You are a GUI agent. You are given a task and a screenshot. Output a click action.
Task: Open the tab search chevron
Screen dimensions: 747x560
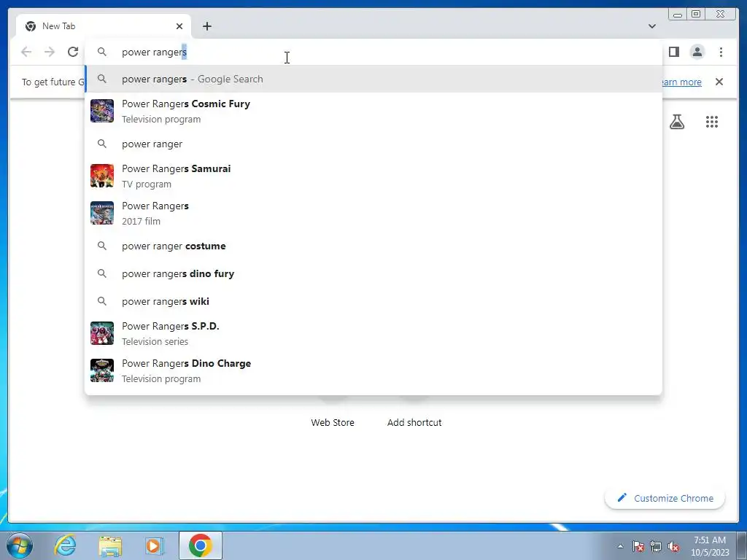coord(651,26)
